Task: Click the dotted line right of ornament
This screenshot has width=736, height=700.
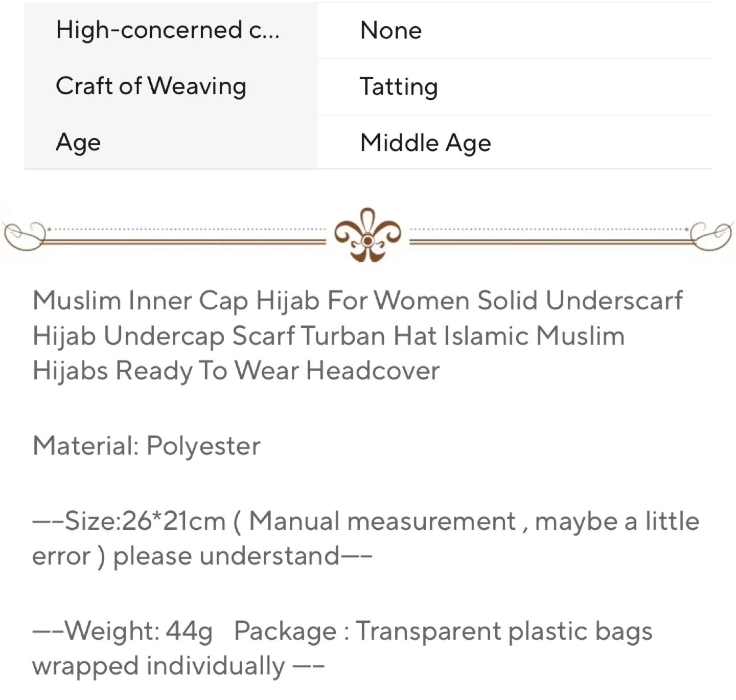Action: (x=549, y=230)
